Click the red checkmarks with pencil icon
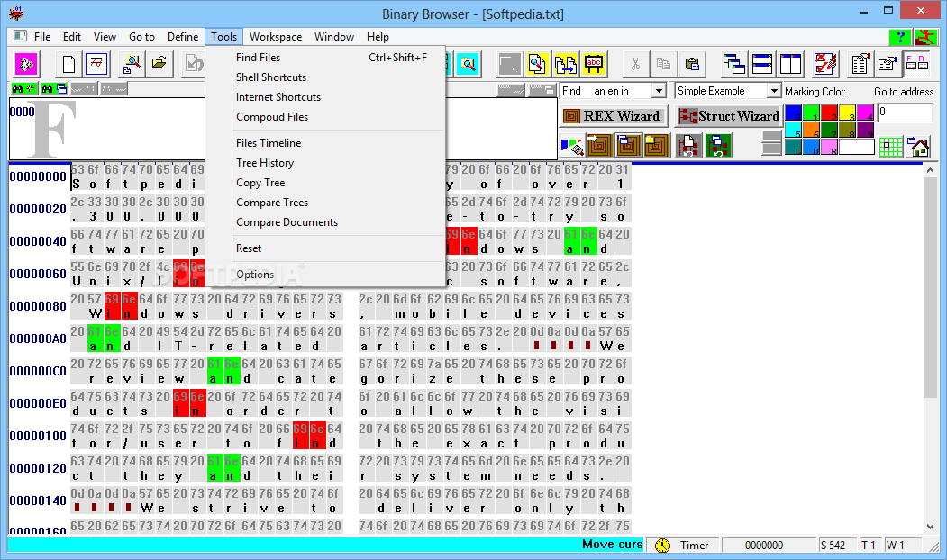 825,63
